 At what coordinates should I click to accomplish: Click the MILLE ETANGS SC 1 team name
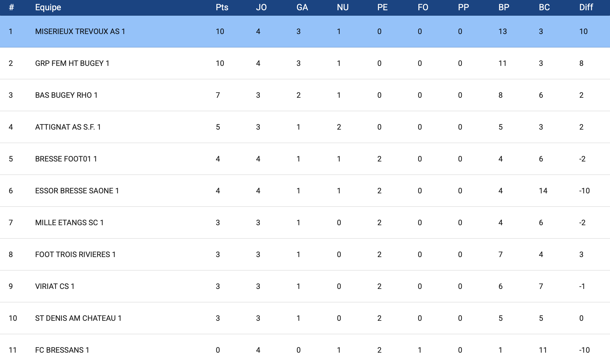tap(69, 223)
